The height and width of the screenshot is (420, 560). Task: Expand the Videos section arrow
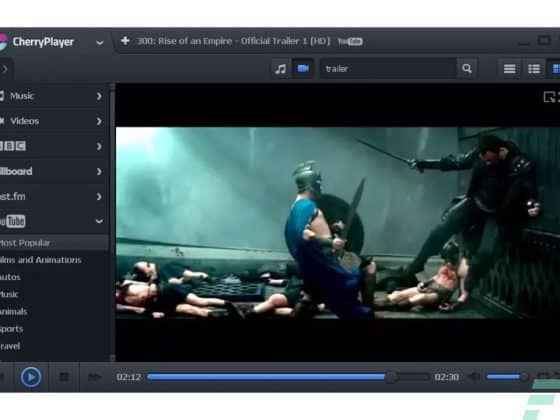tap(99, 121)
